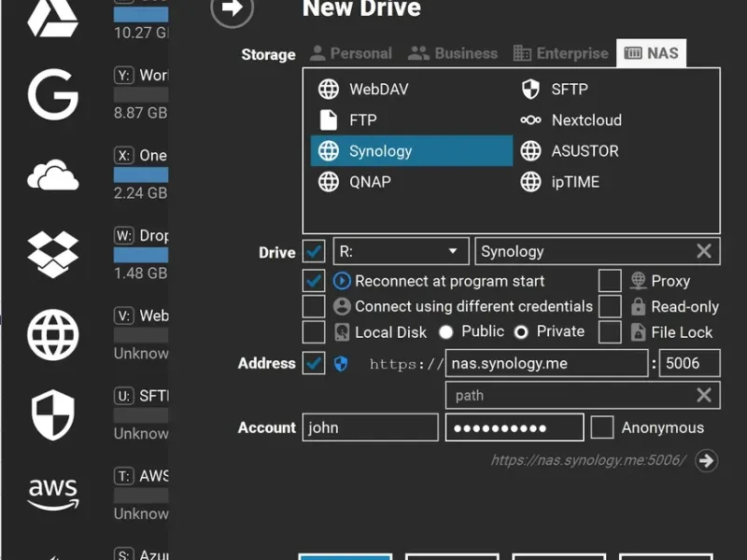Switch to the Business storage tab
This screenshot has width=747, height=560.
(453, 53)
